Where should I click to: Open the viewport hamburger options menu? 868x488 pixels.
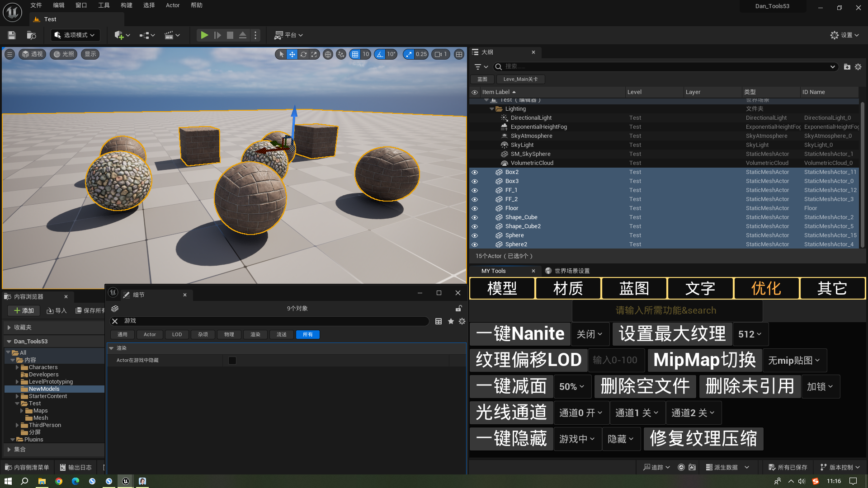[x=9, y=54]
